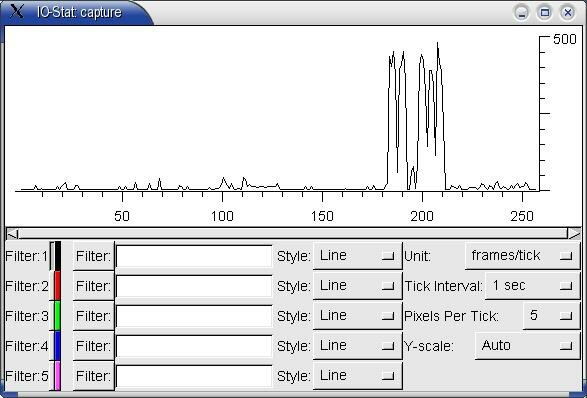Open the Style Line dropdown for Filter:5

pos(358,376)
